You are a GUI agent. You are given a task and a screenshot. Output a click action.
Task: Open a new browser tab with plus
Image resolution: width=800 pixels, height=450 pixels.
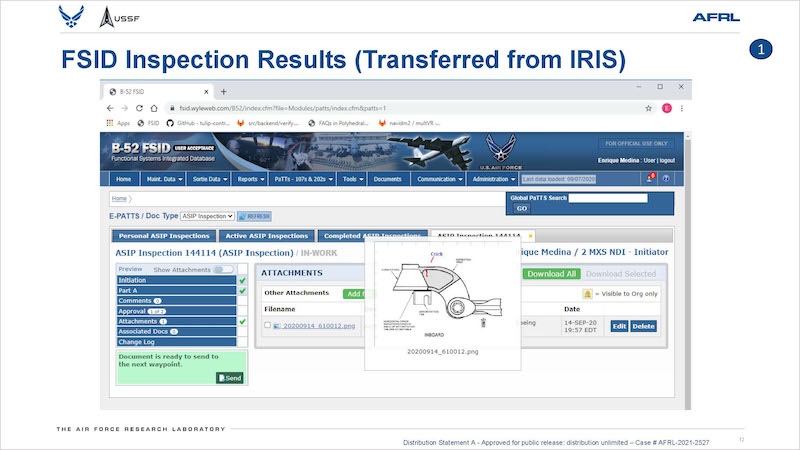223,92
